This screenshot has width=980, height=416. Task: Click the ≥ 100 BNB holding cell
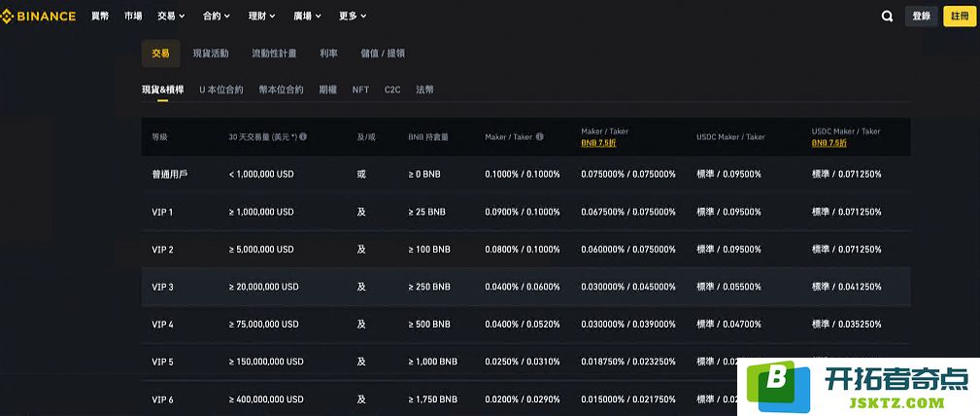429,250
